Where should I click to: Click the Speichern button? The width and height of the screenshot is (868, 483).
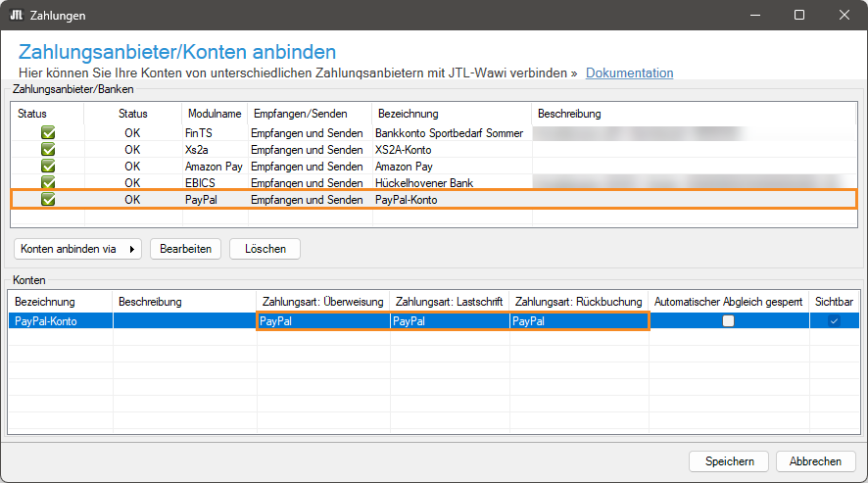click(x=729, y=461)
